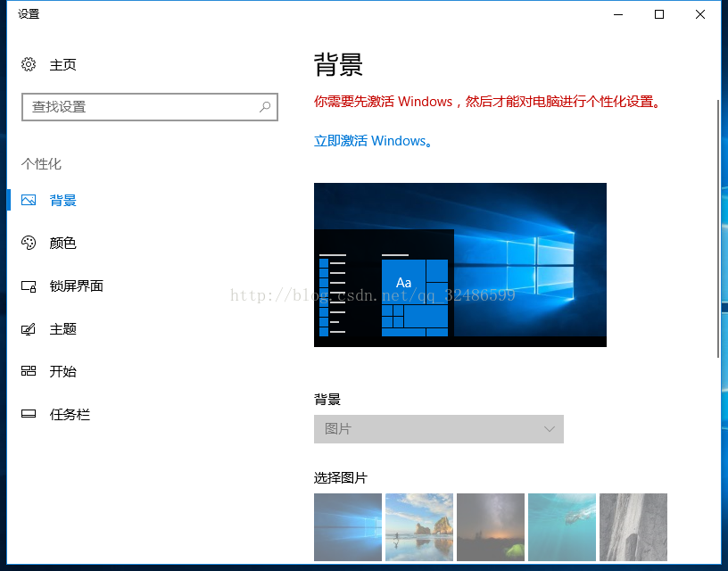Click the 选择图片 label

341,477
